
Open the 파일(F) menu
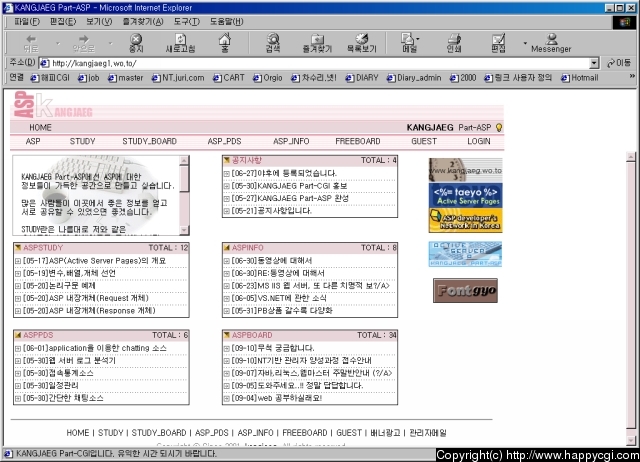[27, 22]
